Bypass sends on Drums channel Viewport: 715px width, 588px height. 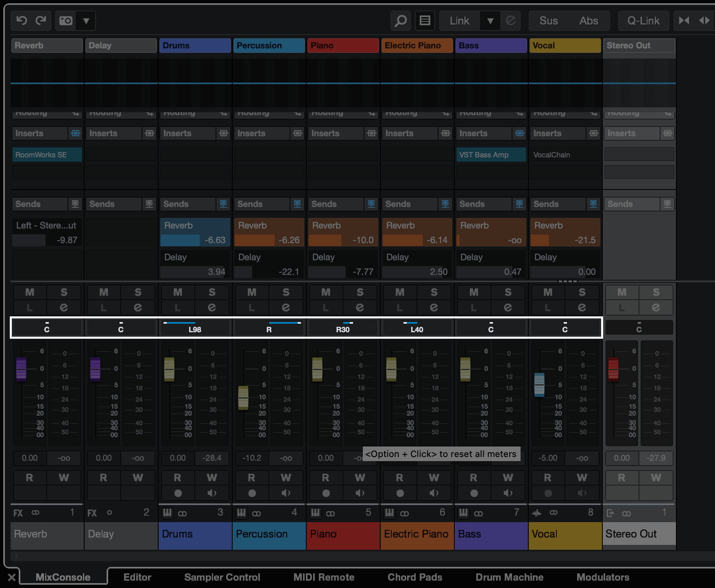[x=223, y=204]
